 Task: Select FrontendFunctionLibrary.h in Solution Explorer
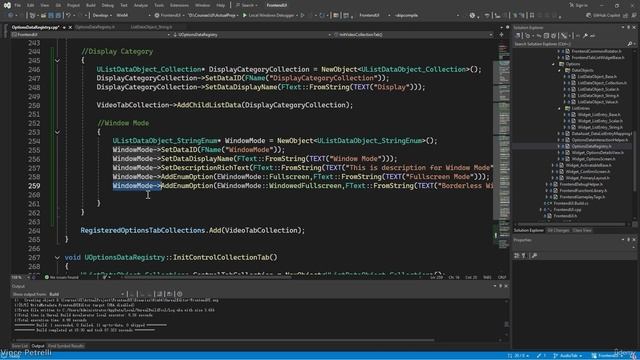[x=583, y=191]
